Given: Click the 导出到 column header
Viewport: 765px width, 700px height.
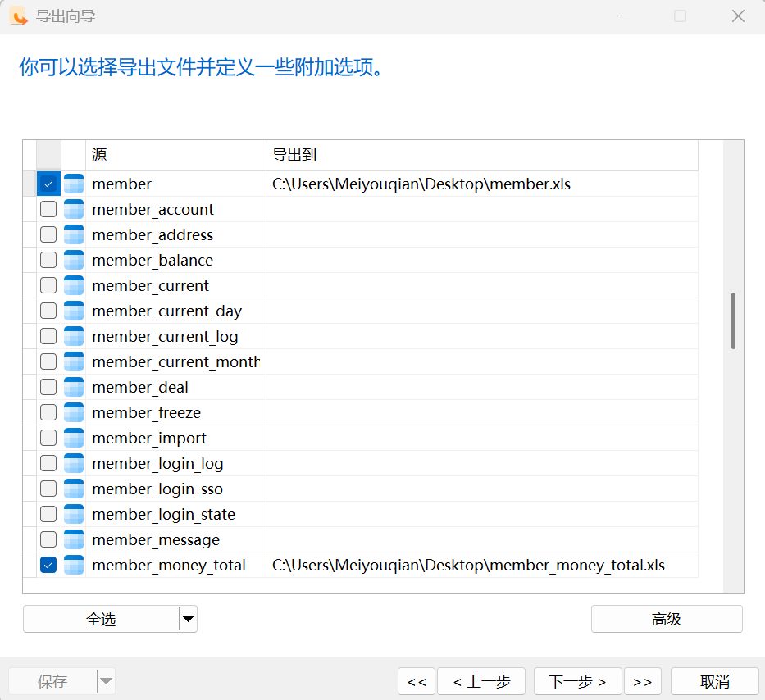Looking at the screenshot, I should (481, 156).
